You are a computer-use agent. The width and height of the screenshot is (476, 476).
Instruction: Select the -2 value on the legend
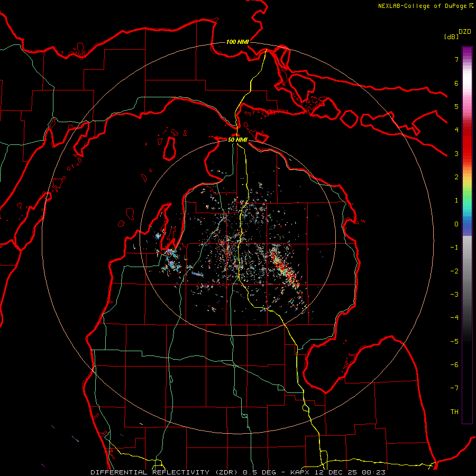point(454,271)
